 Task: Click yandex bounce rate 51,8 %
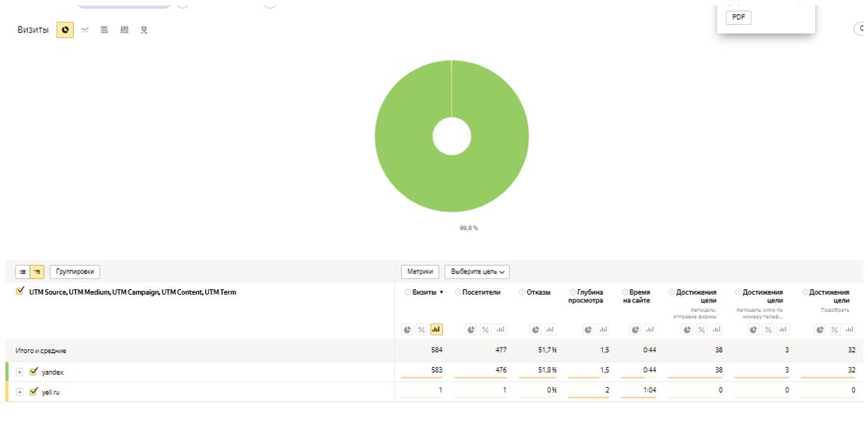tap(548, 370)
